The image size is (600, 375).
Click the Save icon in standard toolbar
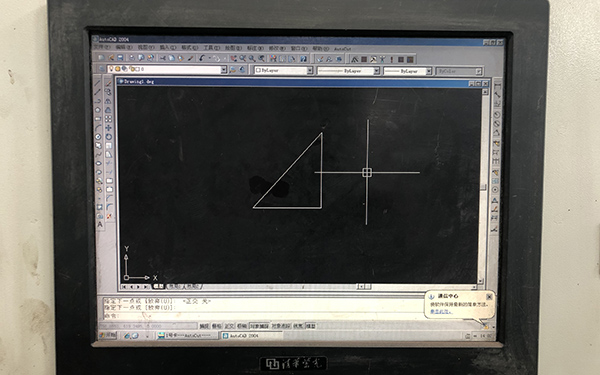(x=120, y=58)
